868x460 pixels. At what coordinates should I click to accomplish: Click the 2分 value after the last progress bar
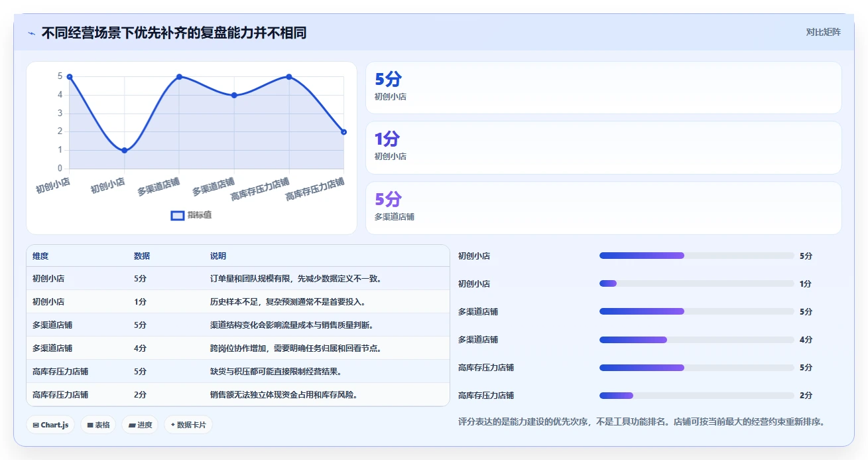806,395
